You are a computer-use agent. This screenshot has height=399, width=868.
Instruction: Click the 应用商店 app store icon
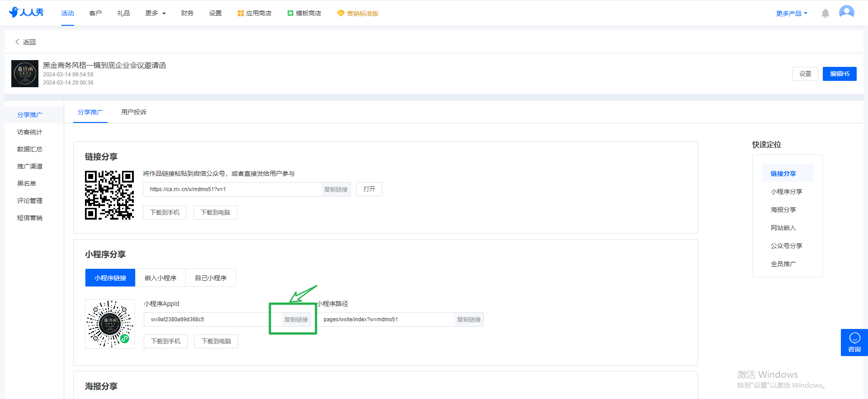(x=241, y=14)
